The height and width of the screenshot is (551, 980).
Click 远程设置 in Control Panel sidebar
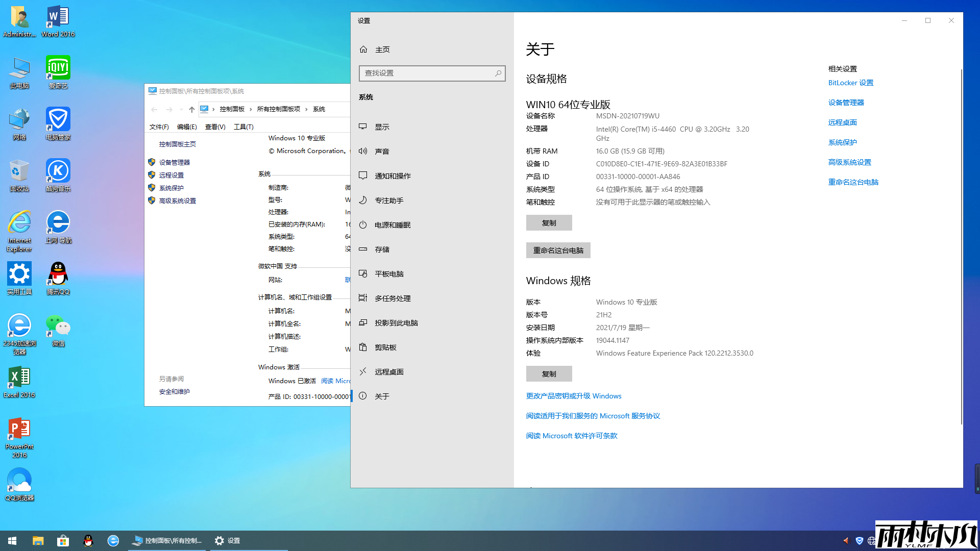point(171,175)
